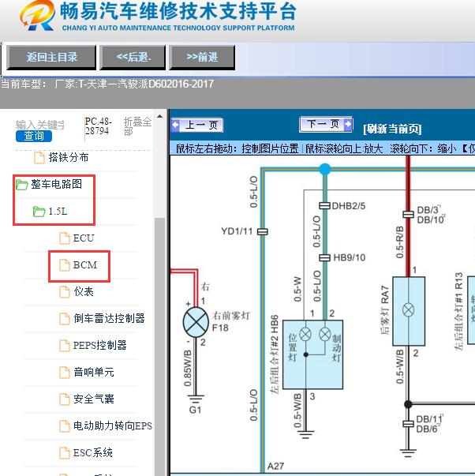Collapse the 1.5L folder

[58, 212]
